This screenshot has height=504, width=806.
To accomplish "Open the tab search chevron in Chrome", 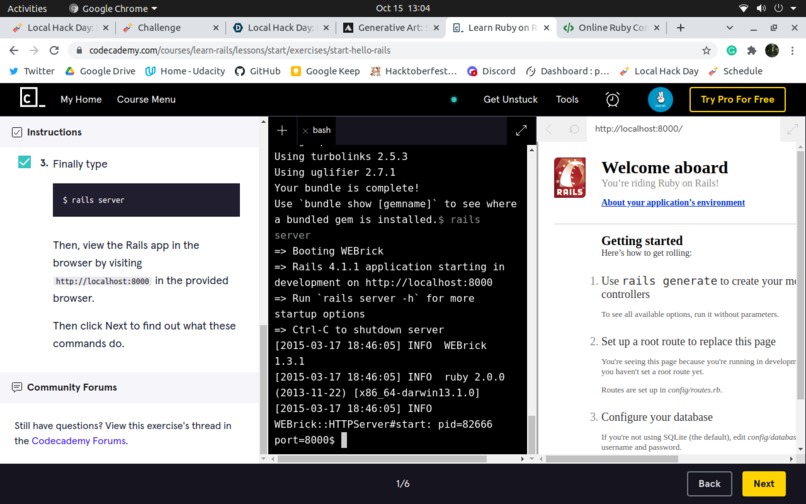I will click(729, 28).
